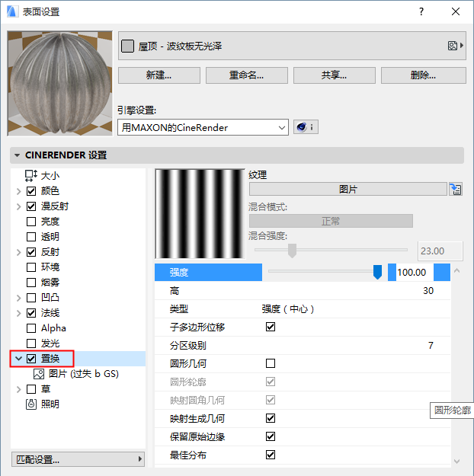Viewport: 474px width, 476px height.
Task: Click the texture load icon next to 图片
Action: (x=456, y=190)
